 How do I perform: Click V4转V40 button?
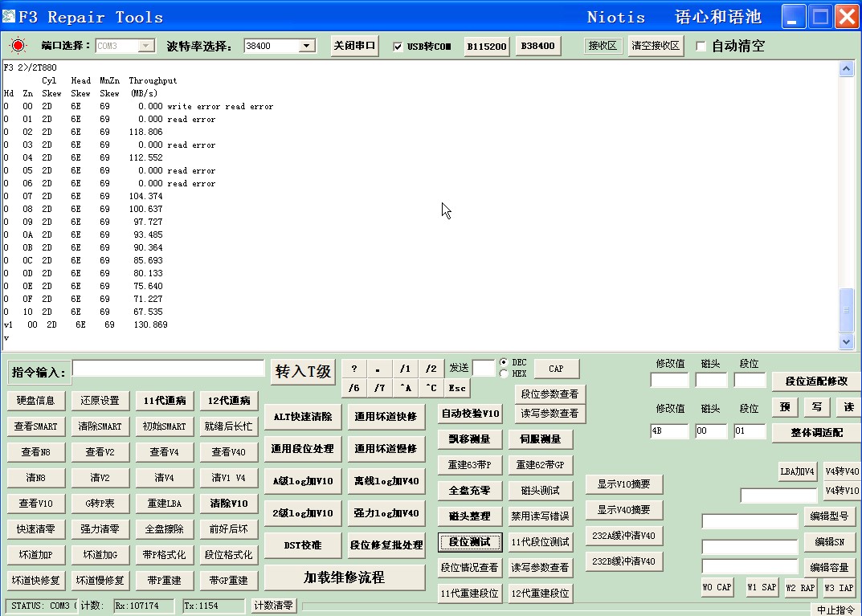[842, 471]
